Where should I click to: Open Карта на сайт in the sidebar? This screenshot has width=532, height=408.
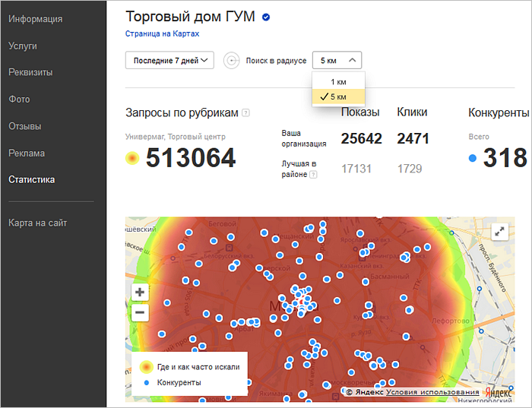click(37, 223)
